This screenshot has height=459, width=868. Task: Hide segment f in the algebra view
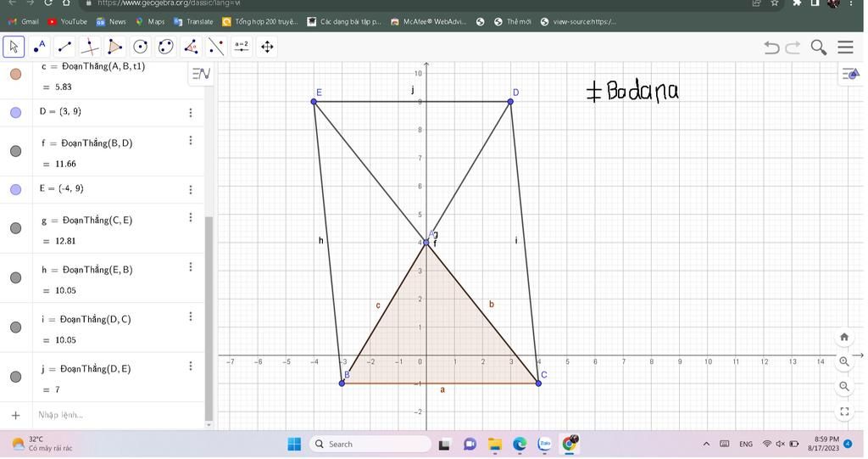click(x=15, y=151)
